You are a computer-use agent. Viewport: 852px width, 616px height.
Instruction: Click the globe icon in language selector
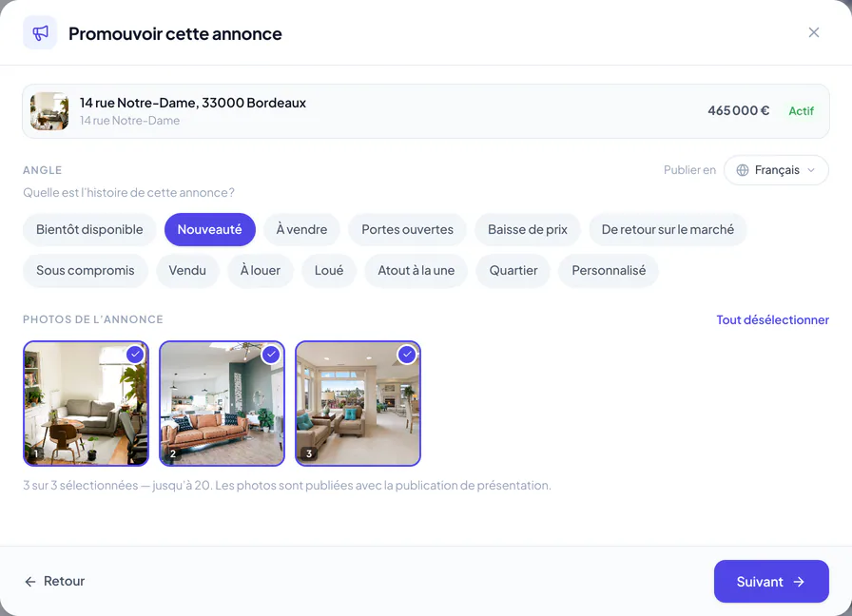coord(743,170)
